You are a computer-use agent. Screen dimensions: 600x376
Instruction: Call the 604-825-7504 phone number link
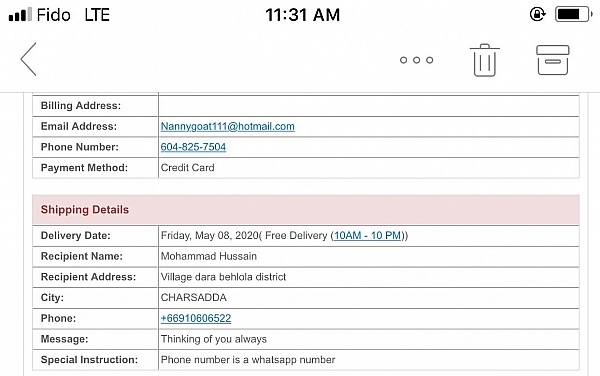[193, 147]
